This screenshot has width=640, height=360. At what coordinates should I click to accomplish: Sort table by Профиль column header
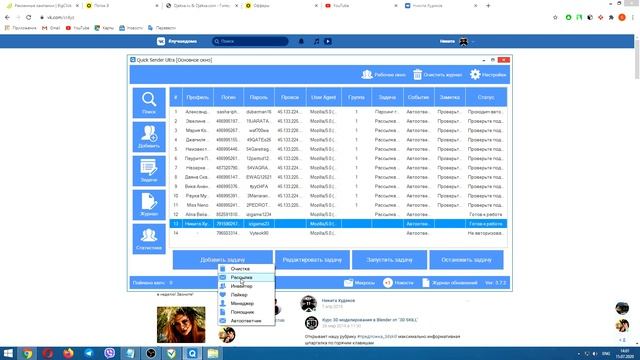[198, 97]
